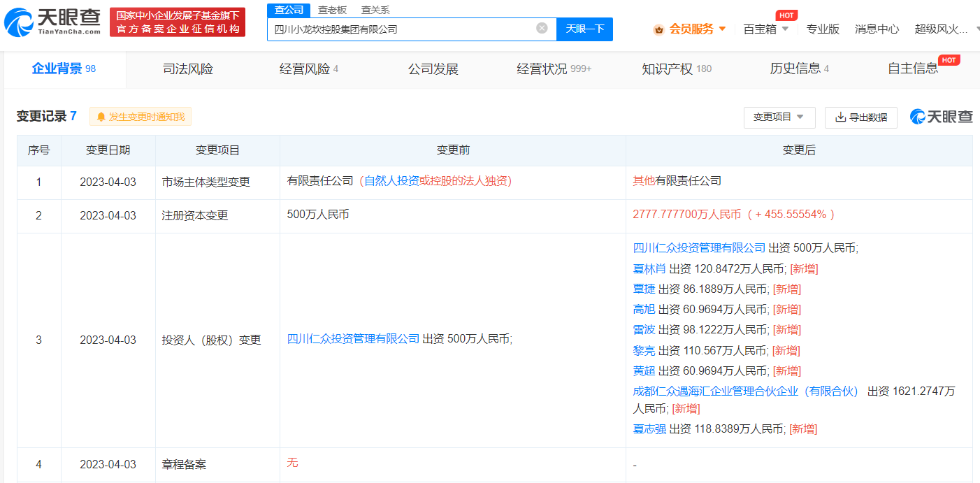
Task: Open the 变更项目 filter dropdown
Action: click(x=779, y=117)
